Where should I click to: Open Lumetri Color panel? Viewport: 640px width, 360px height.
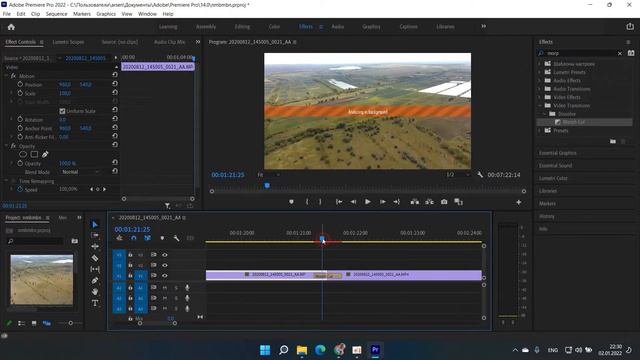coord(553,178)
